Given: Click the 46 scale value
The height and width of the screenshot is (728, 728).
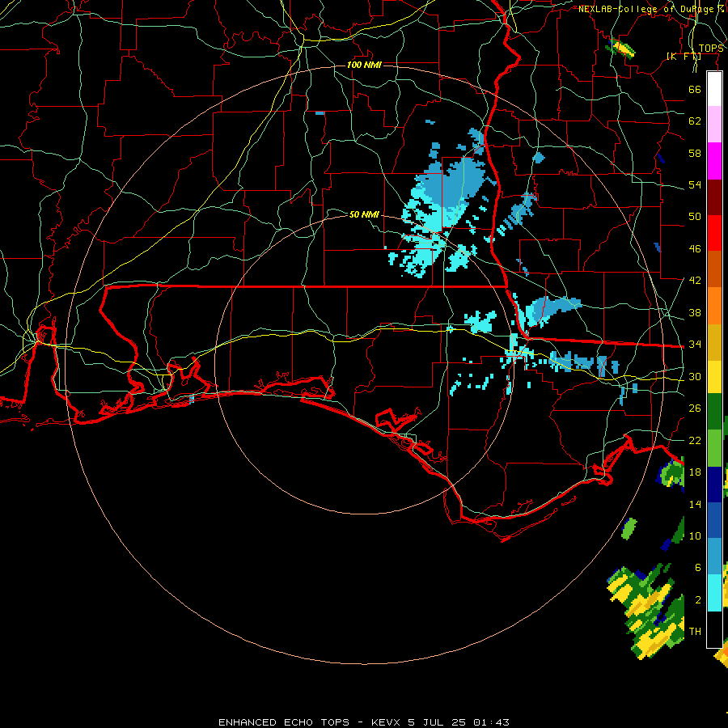Looking at the screenshot, I should (695, 249).
